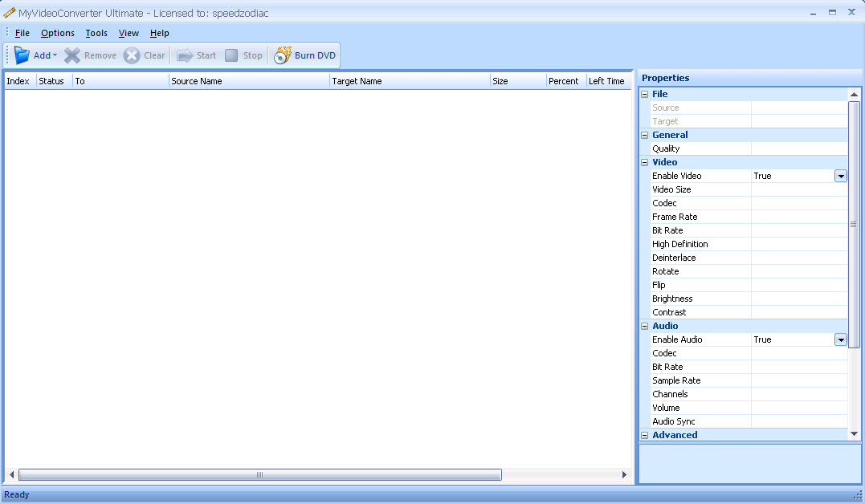Open the Enable Audio dropdown
The image size is (865, 504).
pyautogui.click(x=841, y=339)
